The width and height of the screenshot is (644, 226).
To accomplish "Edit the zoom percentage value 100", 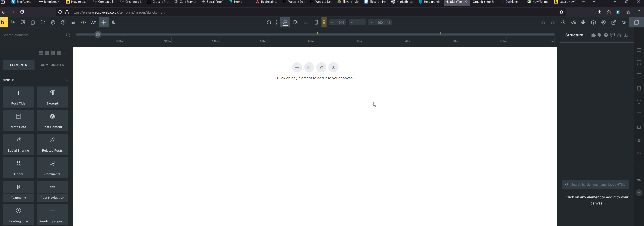I will point(380,23).
